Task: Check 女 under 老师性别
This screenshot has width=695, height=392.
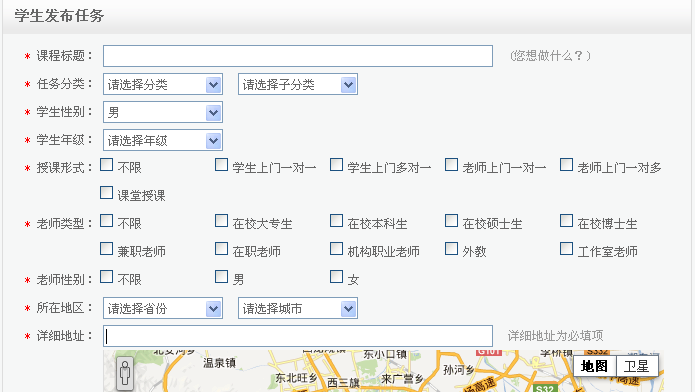Action: click(336, 277)
